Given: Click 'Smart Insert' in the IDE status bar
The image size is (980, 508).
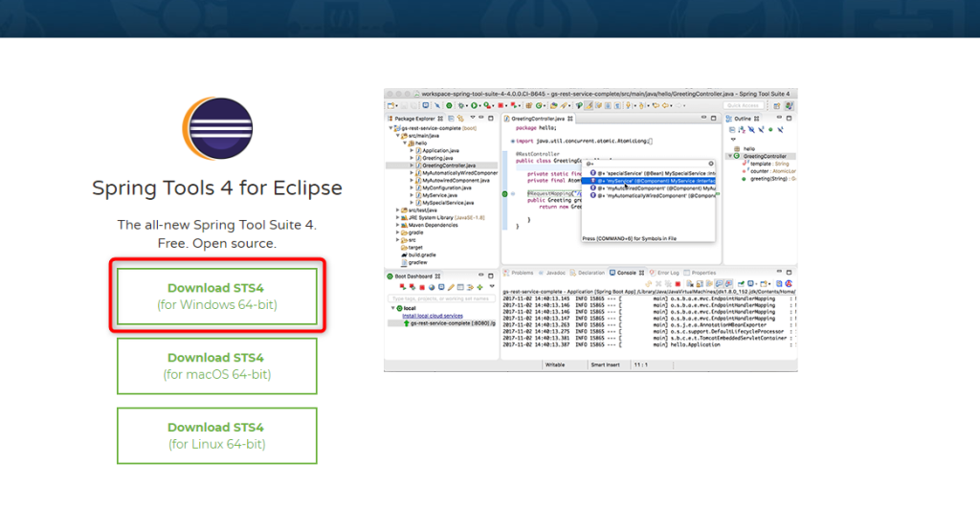Looking at the screenshot, I should [x=605, y=364].
